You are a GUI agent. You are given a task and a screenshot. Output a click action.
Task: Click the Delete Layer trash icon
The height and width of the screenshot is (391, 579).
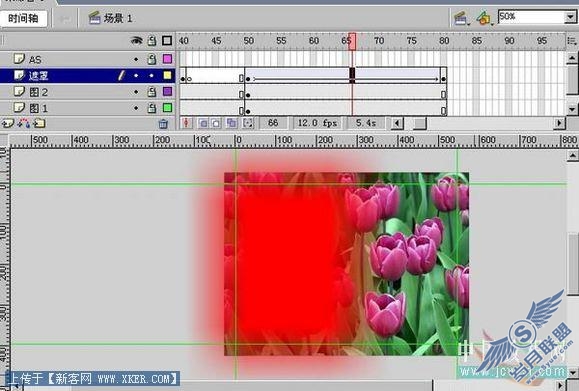pyautogui.click(x=163, y=124)
